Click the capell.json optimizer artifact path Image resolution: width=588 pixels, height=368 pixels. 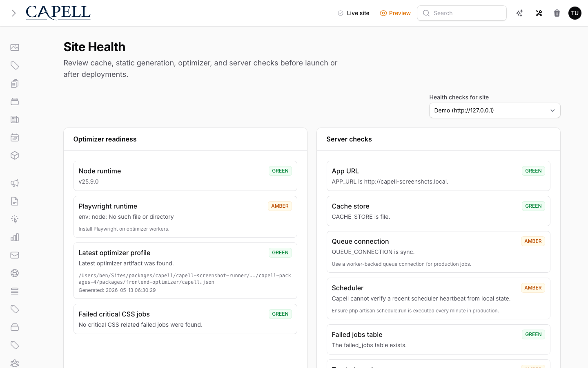click(185, 279)
